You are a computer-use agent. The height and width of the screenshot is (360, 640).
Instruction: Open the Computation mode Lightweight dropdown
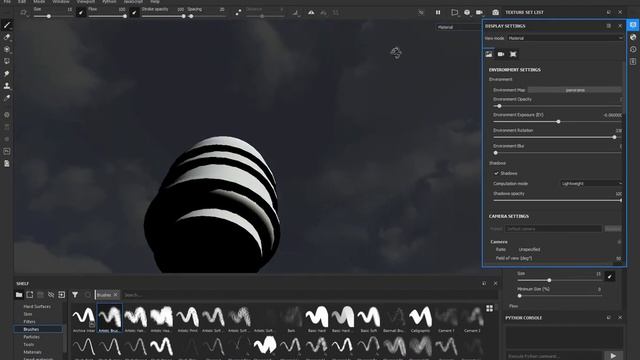pyautogui.click(x=591, y=184)
